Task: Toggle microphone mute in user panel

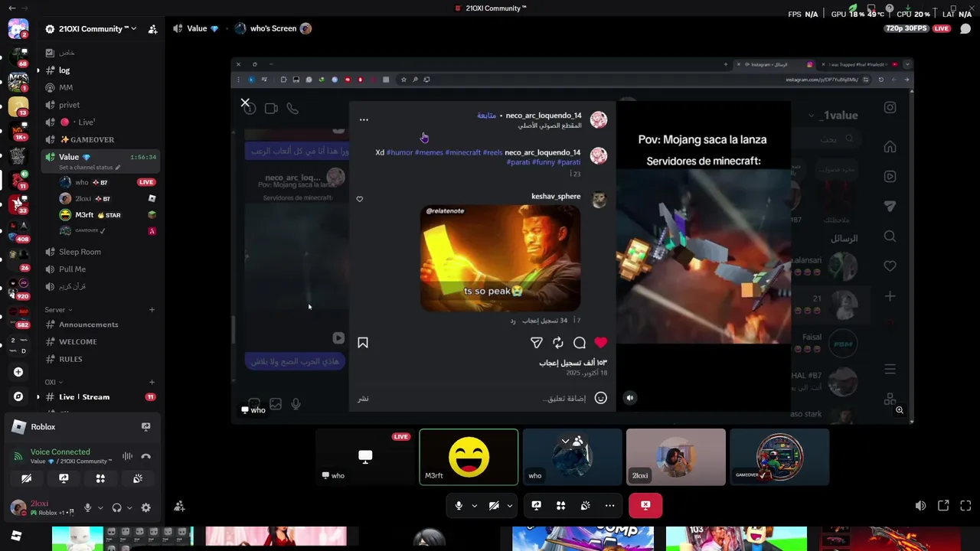Action: coord(87,507)
